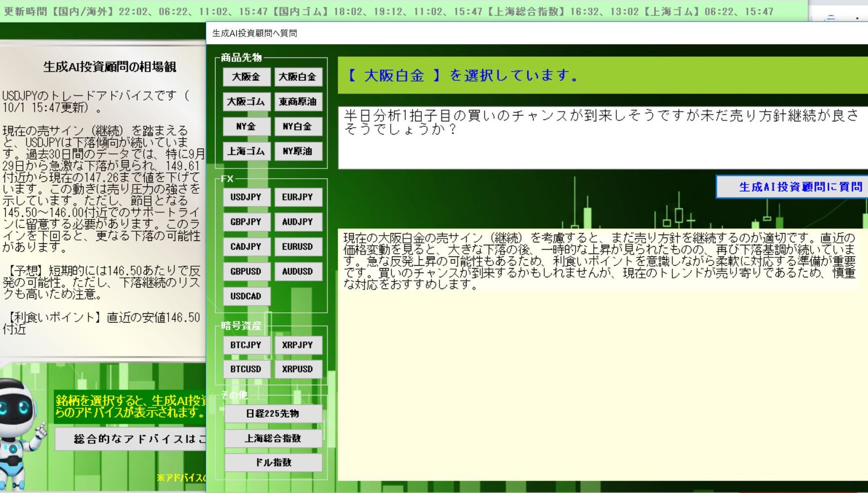Image resolution: width=868 pixels, height=493 pixels.
Task: Choose the NY金 button
Action: pos(246,126)
